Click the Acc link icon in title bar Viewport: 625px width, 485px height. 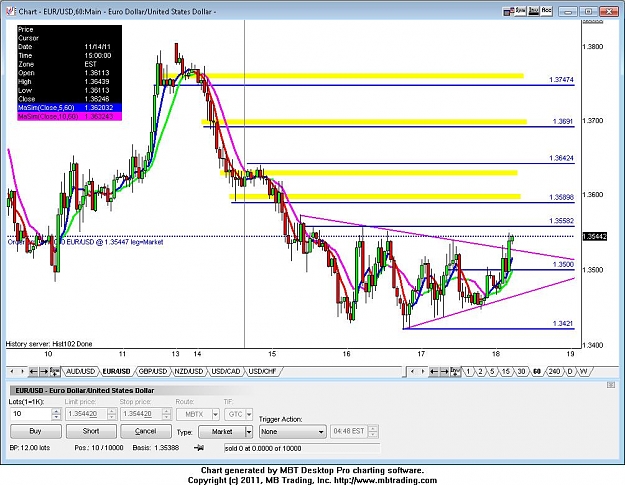tap(546, 11)
